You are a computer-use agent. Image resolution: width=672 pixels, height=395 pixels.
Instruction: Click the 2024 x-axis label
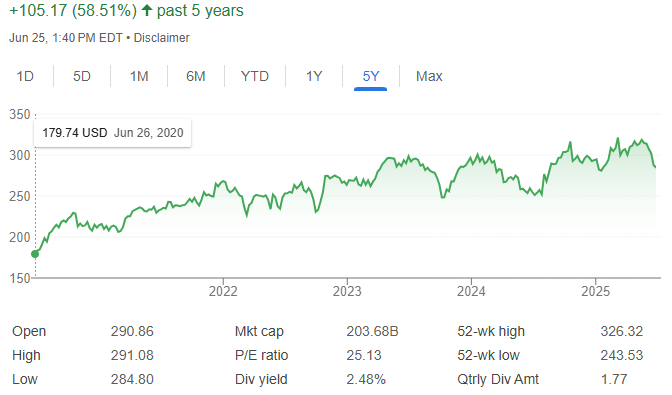tap(471, 291)
